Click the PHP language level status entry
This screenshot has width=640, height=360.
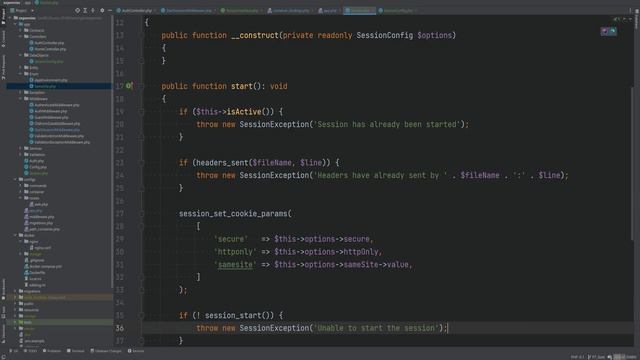click(x=577, y=357)
